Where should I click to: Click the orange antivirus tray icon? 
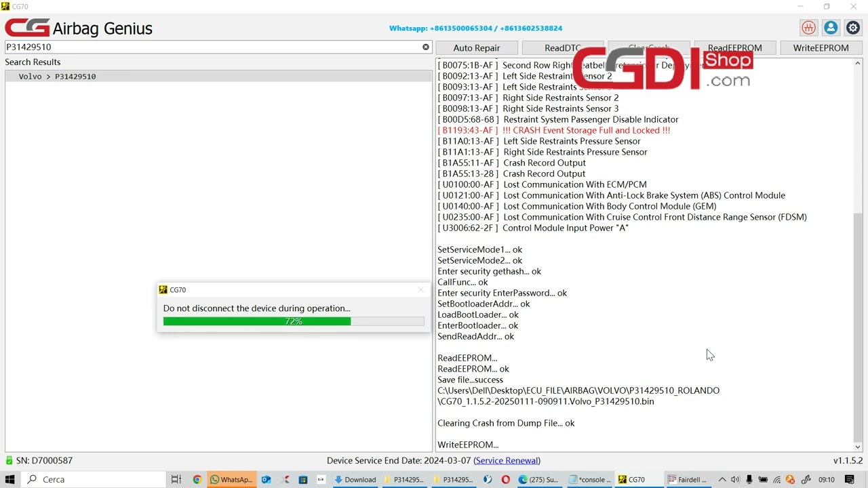tap(791, 480)
